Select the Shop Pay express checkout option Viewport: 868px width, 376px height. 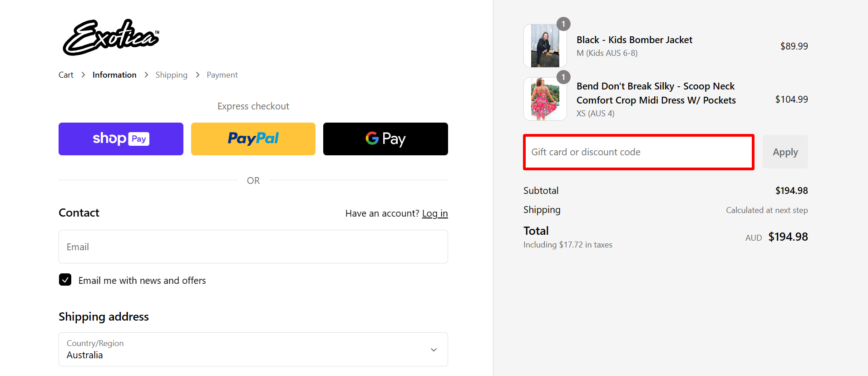click(120, 139)
